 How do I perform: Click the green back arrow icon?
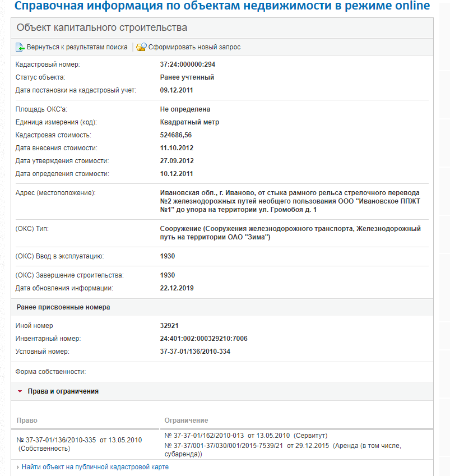[20, 47]
